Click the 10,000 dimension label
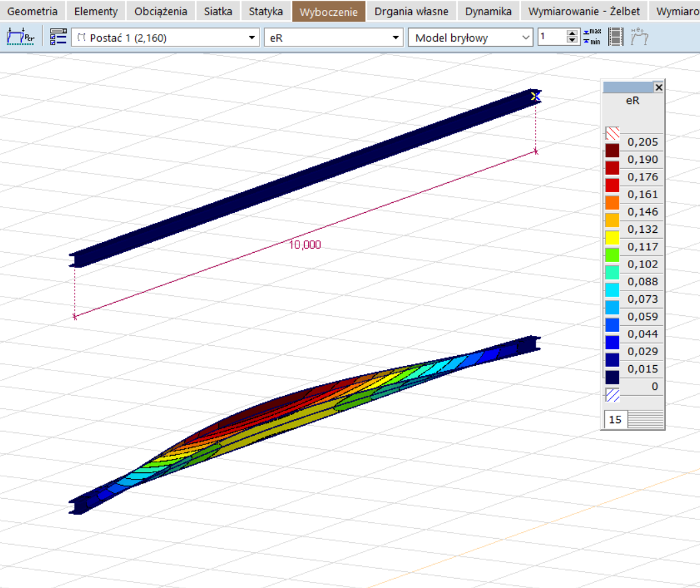The image size is (700, 588). [305, 245]
